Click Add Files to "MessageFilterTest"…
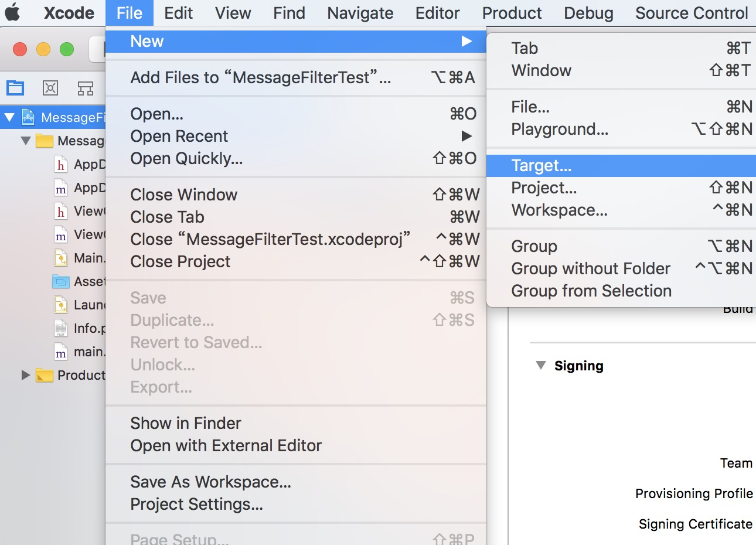This screenshot has width=756, height=545. 260,77
